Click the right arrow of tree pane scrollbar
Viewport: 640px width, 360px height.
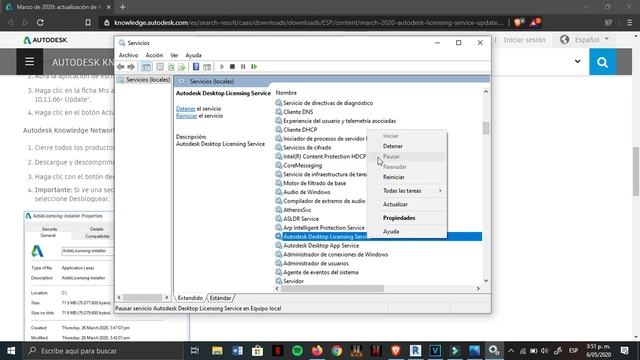166,298
